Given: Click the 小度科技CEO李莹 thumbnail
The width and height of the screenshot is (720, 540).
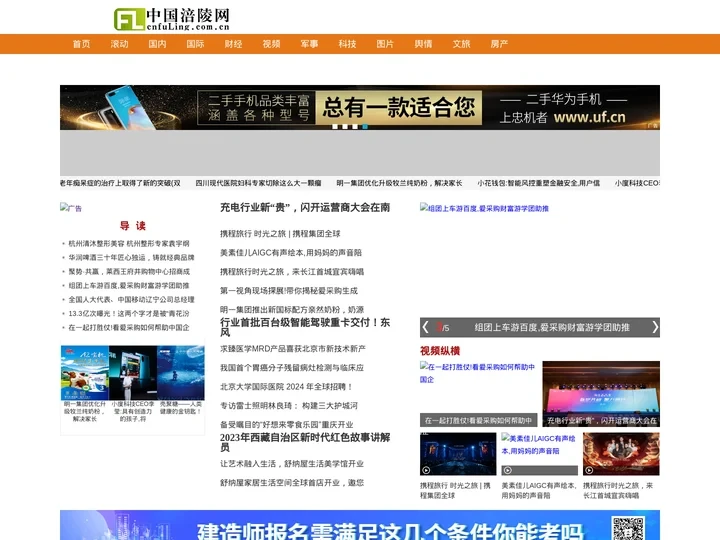Looking at the screenshot, I should pyautogui.click(x=133, y=373).
